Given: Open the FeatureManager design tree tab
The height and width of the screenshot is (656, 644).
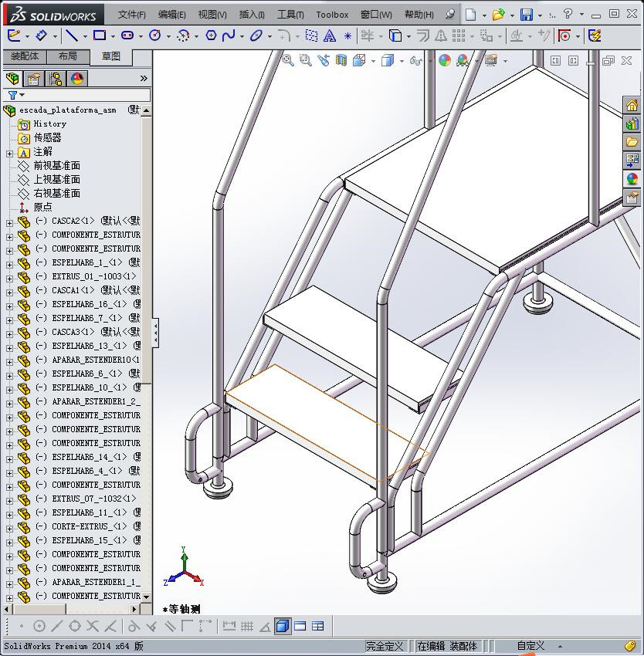Looking at the screenshot, I should point(12,78).
